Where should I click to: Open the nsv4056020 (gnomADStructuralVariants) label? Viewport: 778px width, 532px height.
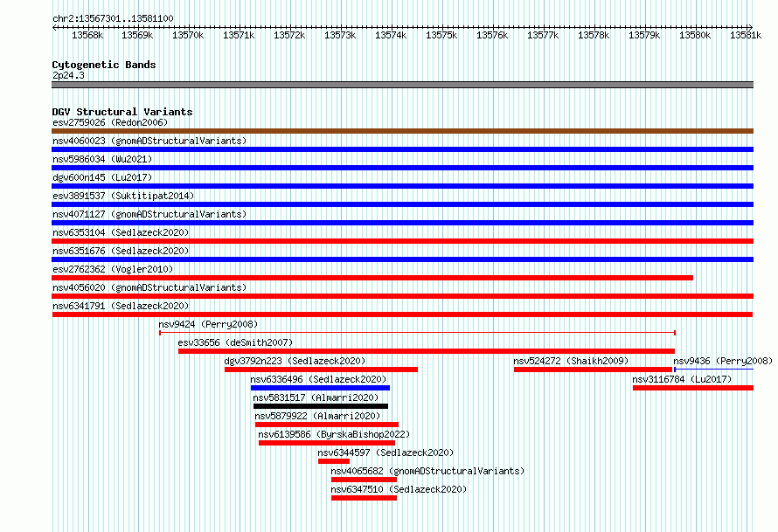(149, 287)
